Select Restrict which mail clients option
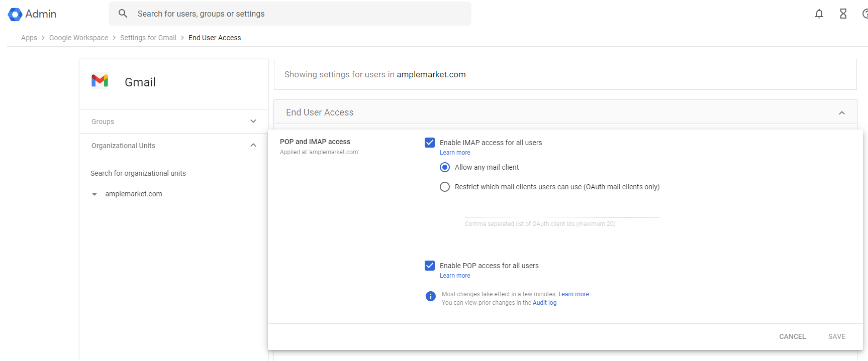This screenshot has height=361, width=868. tap(445, 187)
